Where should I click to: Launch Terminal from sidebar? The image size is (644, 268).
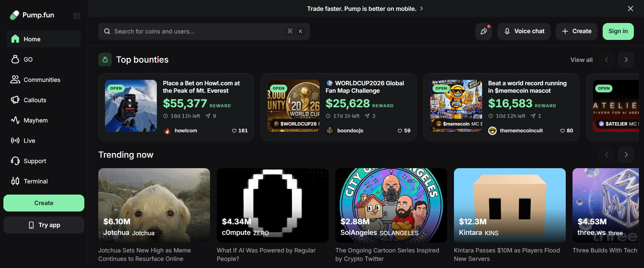(44, 181)
